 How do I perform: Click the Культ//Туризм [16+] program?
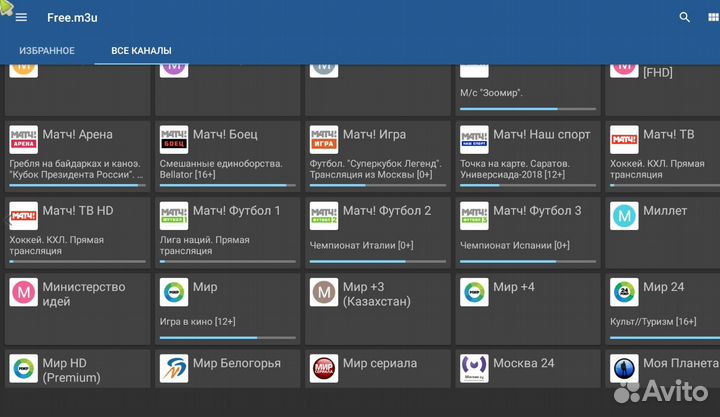(653, 321)
